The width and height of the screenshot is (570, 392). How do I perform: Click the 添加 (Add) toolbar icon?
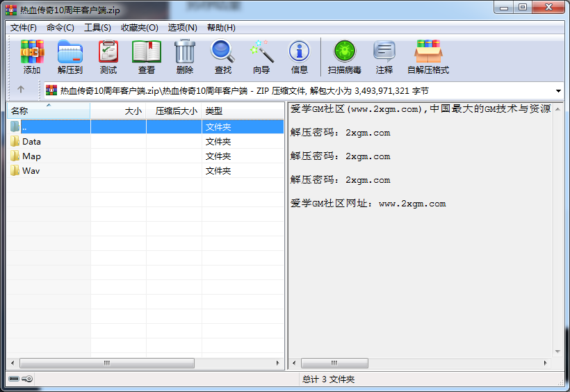(32, 51)
